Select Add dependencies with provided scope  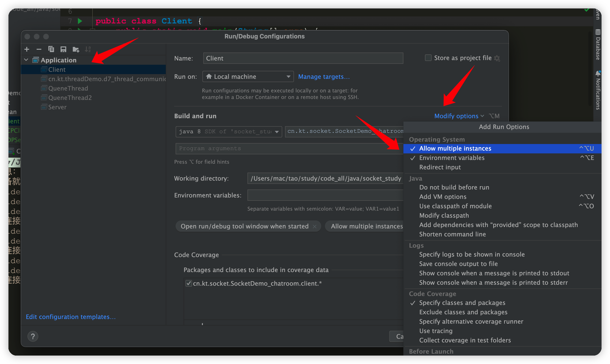tap(502, 225)
